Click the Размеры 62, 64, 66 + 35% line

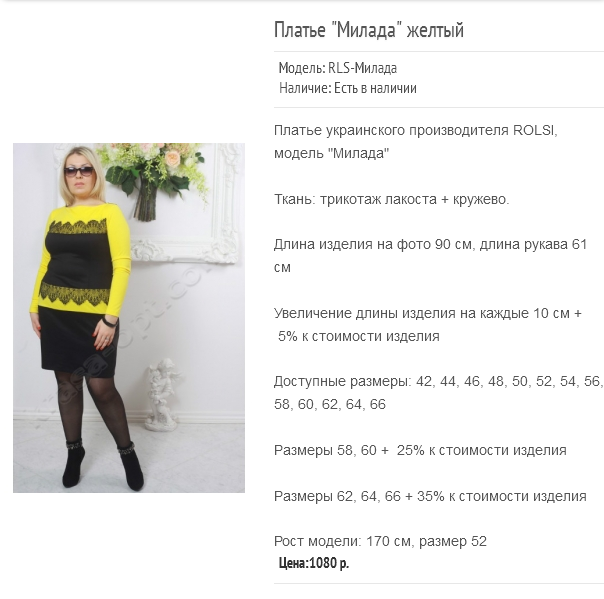click(x=430, y=496)
